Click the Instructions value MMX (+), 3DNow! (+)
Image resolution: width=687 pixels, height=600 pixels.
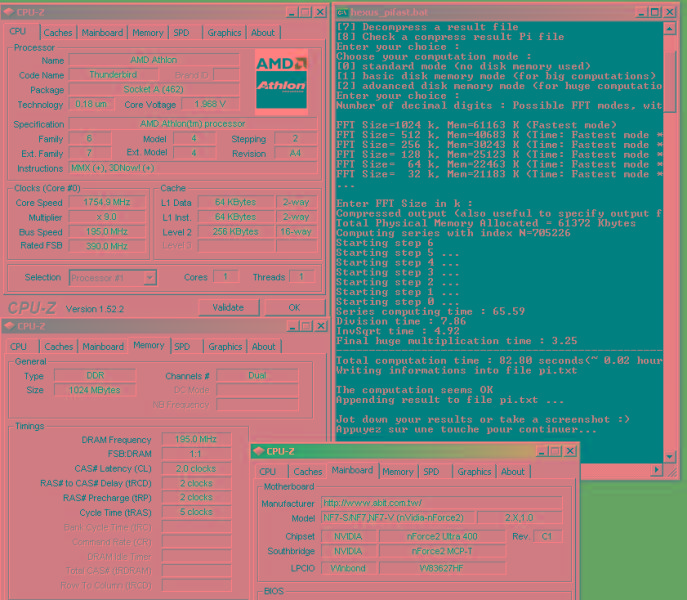point(193,168)
